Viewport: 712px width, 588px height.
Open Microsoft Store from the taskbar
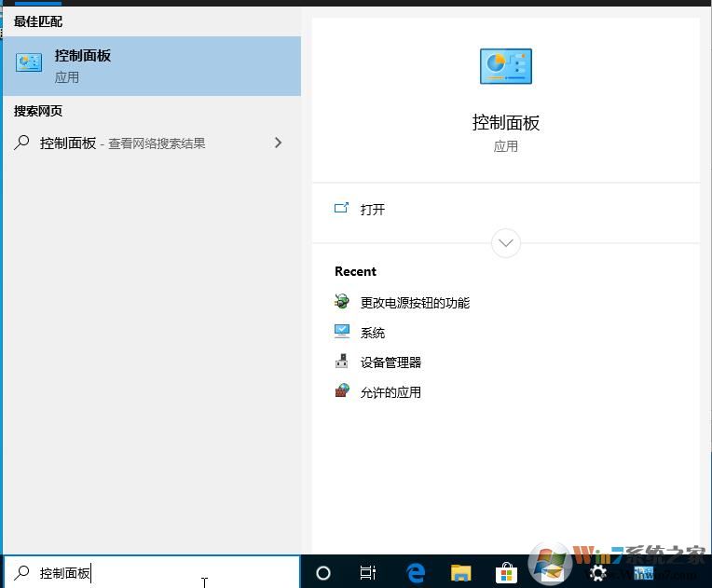point(506,572)
